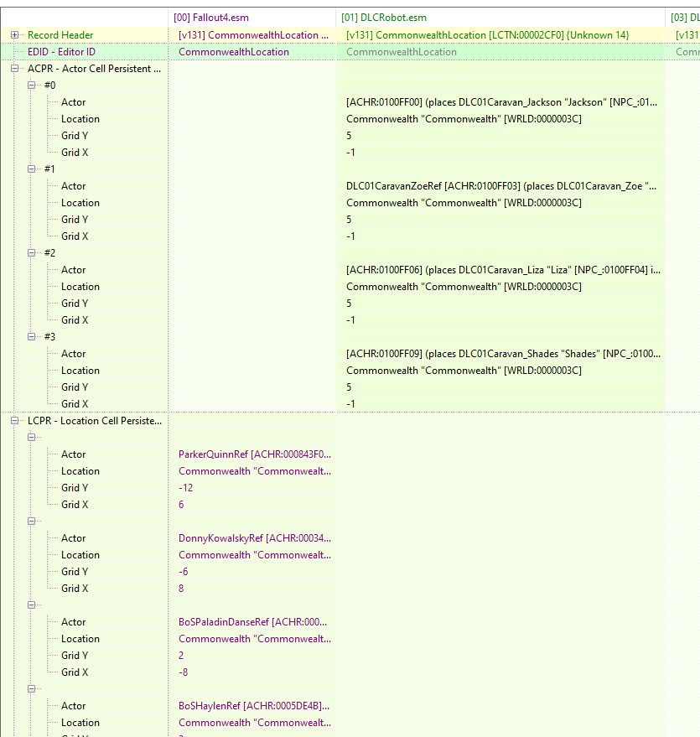The image size is (700, 737).
Task: Select Grid Y value 5 under #1
Action: [x=349, y=220]
